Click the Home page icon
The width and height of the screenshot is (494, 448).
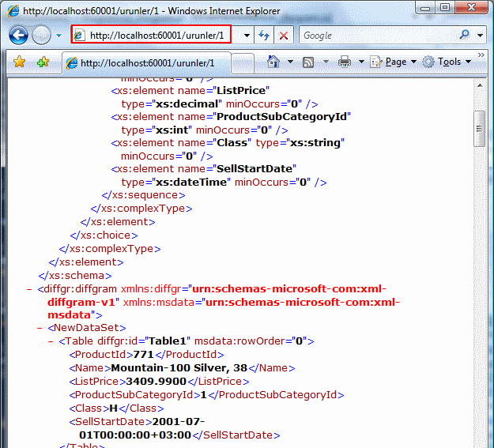273,62
